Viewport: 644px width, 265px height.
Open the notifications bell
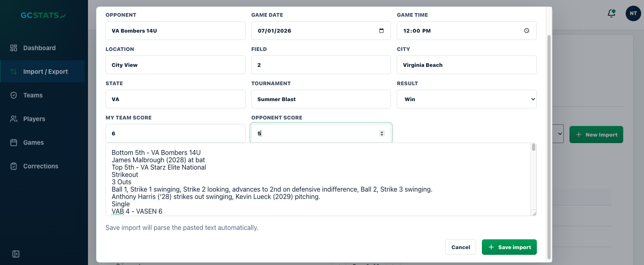pyautogui.click(x=611, y=13)
